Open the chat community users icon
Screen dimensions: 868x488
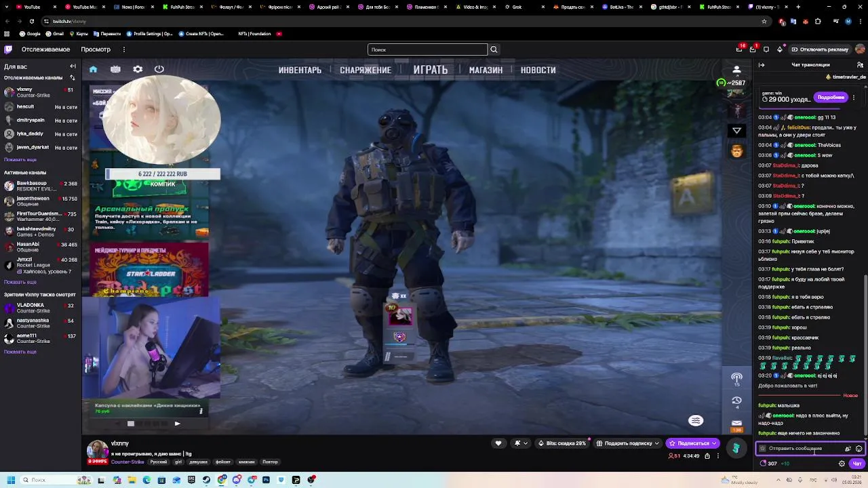coord(860,65)
